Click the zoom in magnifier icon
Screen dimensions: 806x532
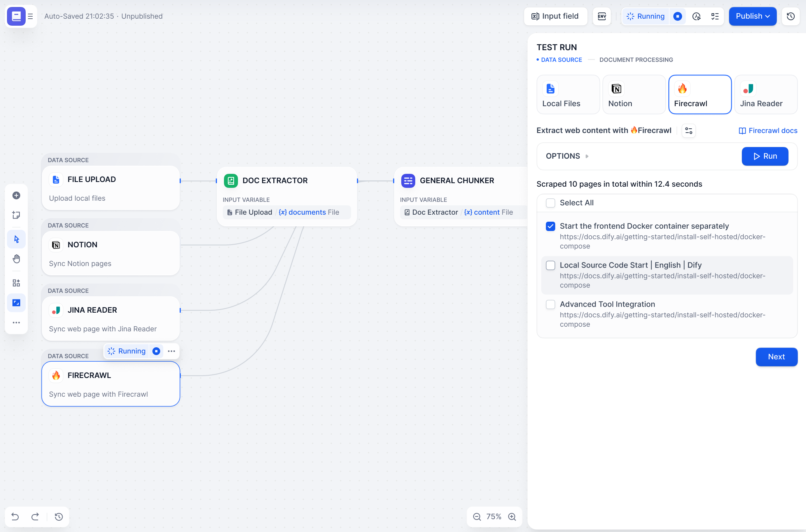512,516
